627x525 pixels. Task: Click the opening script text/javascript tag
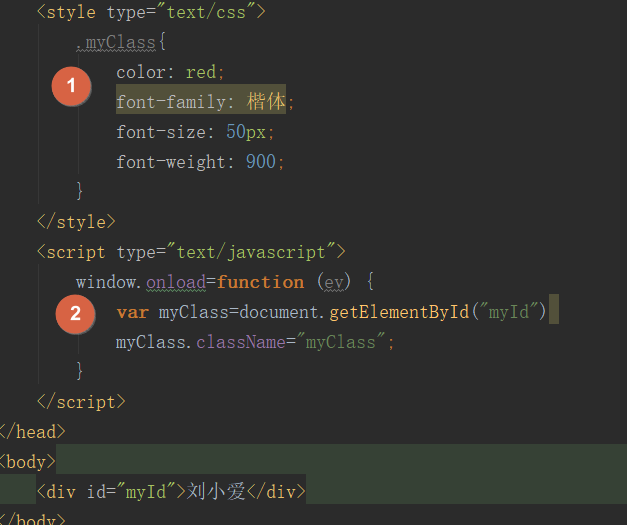click(191, 252)
